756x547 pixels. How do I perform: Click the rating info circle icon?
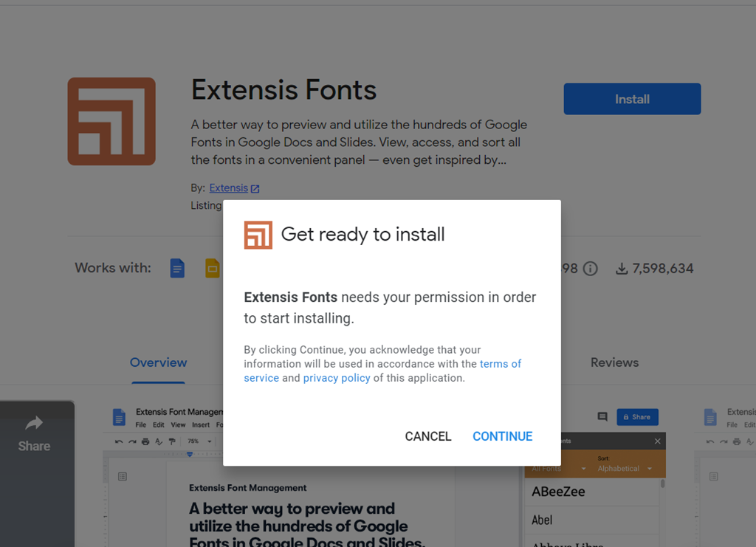[x=590, y=269]
